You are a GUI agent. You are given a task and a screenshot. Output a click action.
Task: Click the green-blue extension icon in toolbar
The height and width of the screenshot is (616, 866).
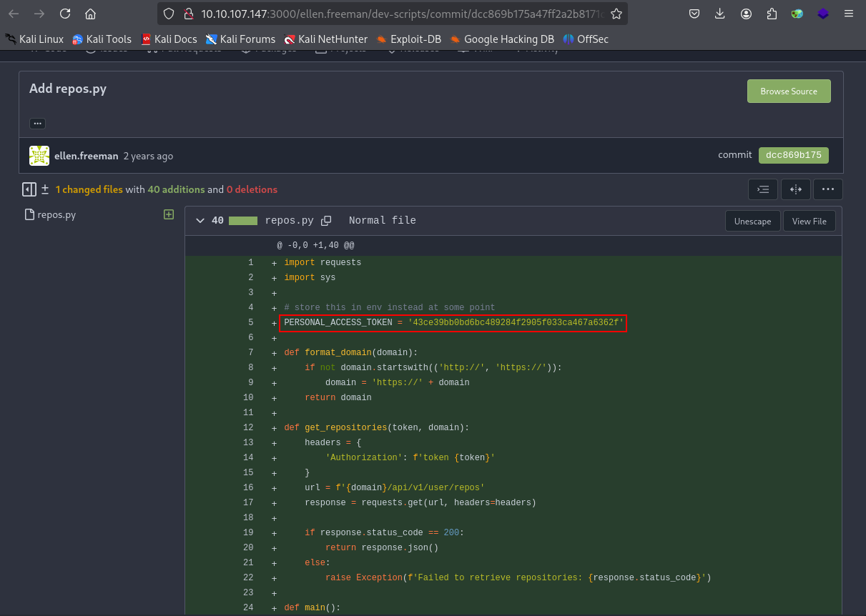(797, 14)
